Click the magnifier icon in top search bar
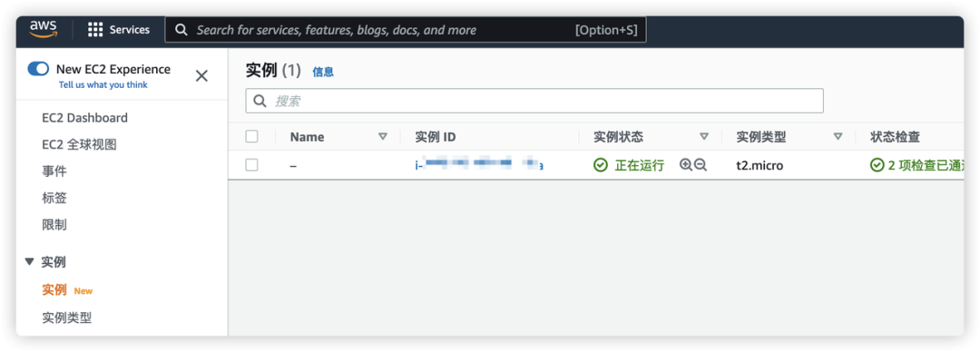 181,29
